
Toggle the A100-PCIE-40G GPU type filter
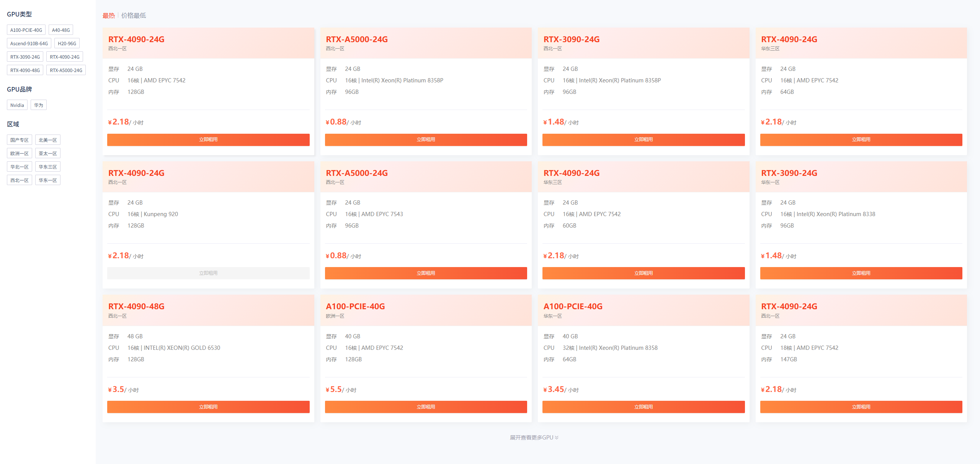coord(26,30)
